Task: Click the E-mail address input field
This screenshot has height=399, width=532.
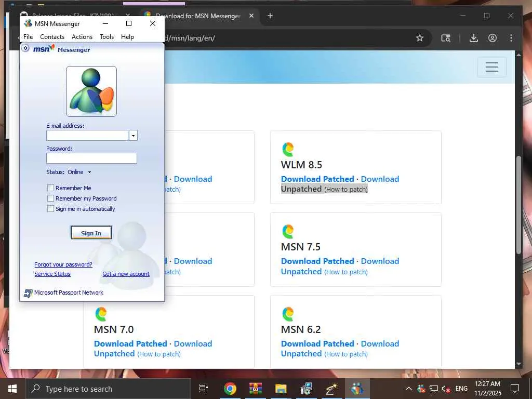Action: pos(87,136)
